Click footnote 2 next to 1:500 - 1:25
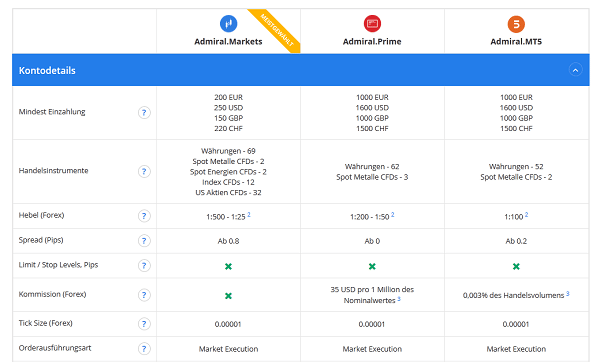 click(249, 215)
